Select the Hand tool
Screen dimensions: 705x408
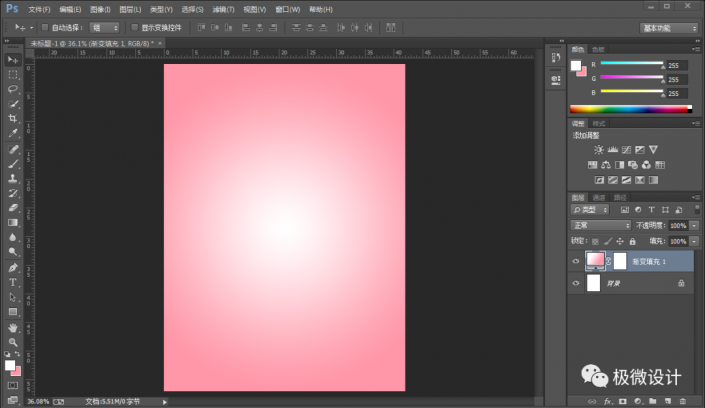[x=13, y=327]
